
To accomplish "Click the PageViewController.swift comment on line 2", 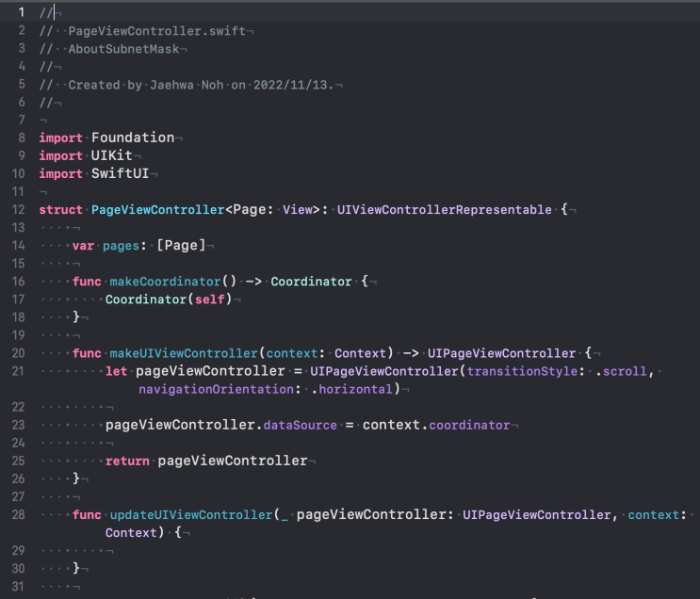I will (x=156, y=31).
